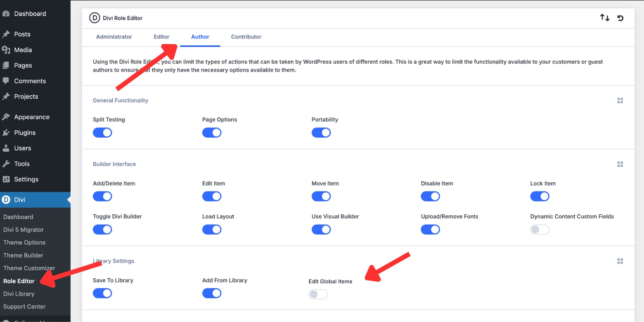The image size is (644, 322).
Task: Click the Appearance paintbrush icon
Action: (6, 117)
